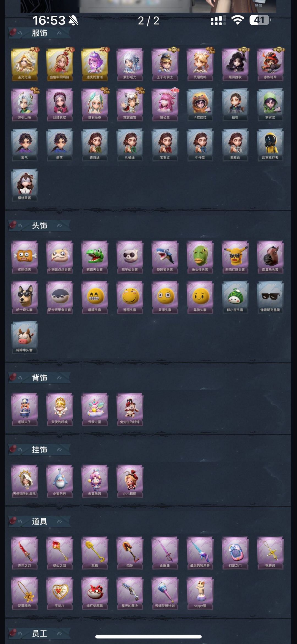Select the 圣光之谕 costume icon
This screenshot has width=297, height=644.
click(24, 64)
